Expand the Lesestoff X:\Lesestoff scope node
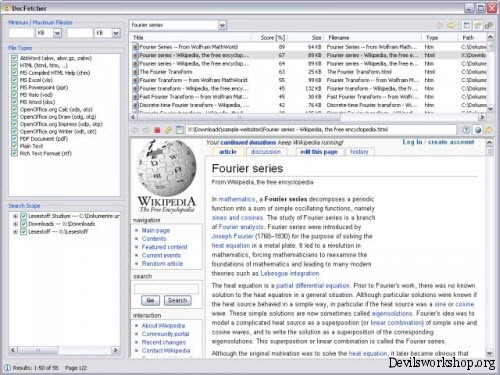 15,232
